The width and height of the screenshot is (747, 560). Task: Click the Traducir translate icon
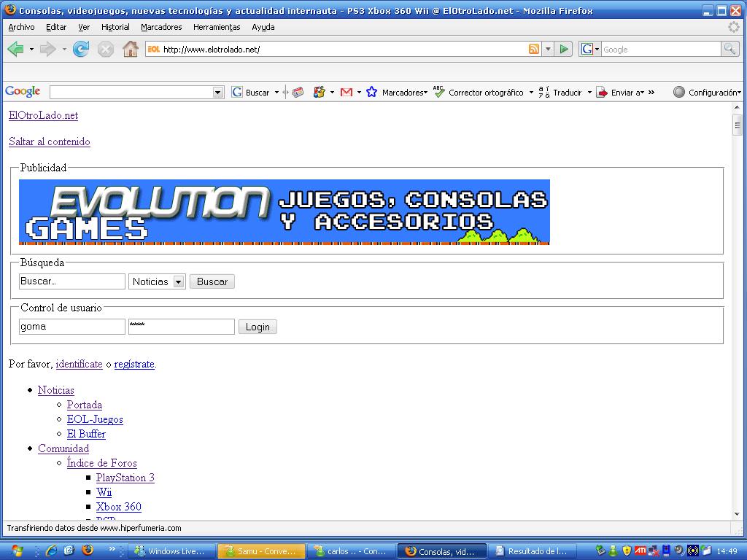544,93
